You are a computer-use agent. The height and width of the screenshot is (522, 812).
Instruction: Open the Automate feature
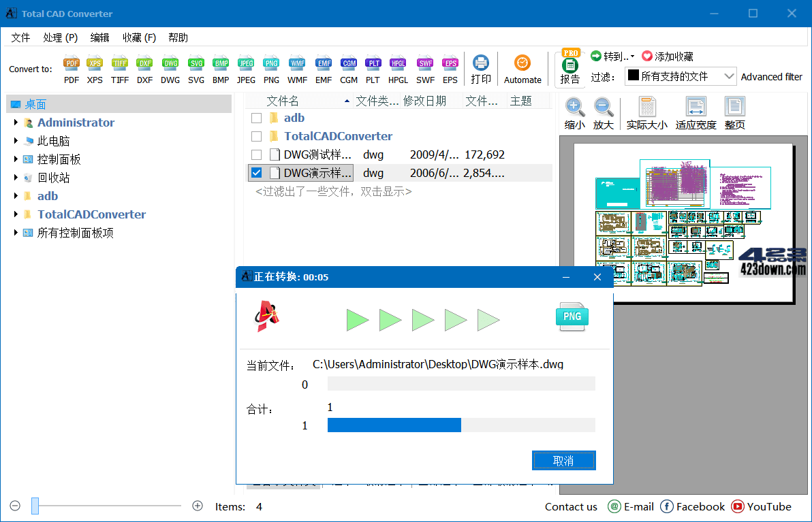tap(522, 68)
